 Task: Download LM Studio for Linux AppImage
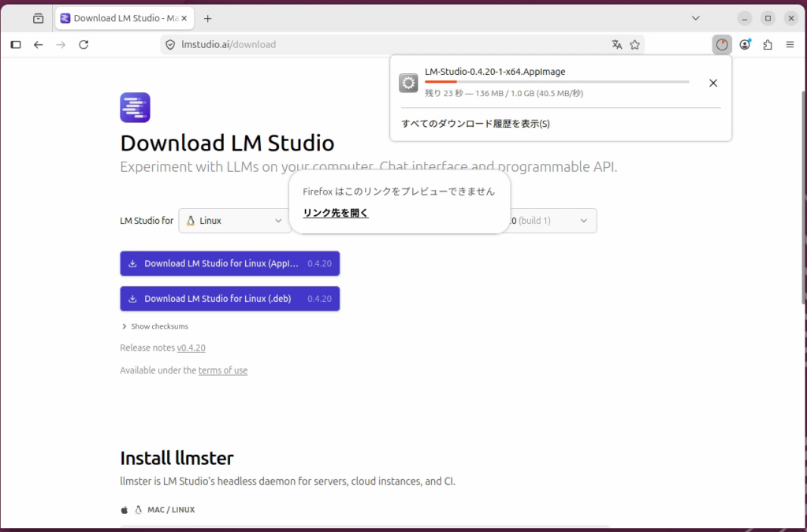click(230, 263)
